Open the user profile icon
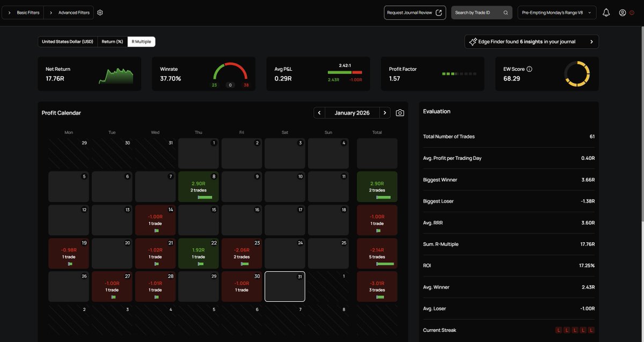This screenshot has height=342, width=644. pyautogui.click(x=623, y=12)
